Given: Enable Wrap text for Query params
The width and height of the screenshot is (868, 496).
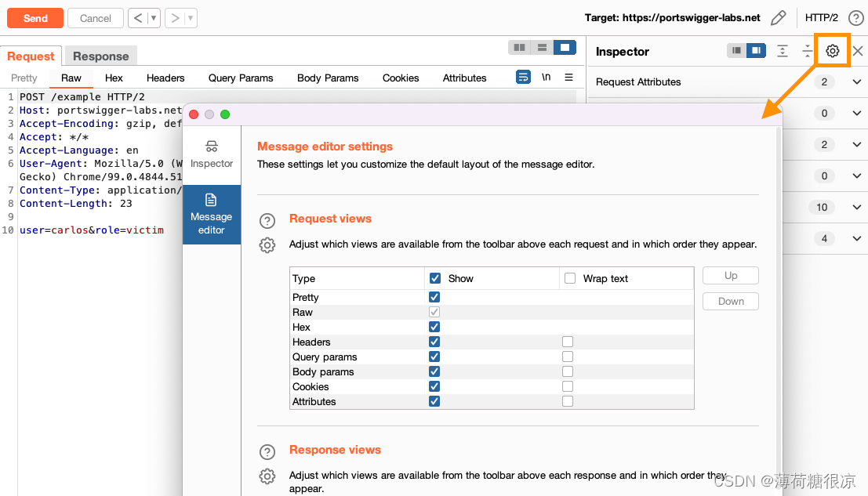Looking at the screenshot, I should coord(568,357).
